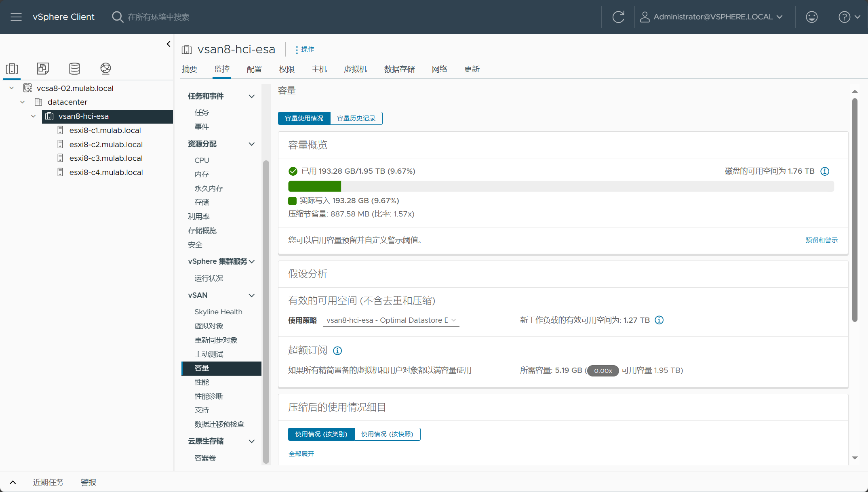Viewport: 868px width, 492px height.
Task: Collapse the 云原生存储 section
Action: (x=251, y=441)
